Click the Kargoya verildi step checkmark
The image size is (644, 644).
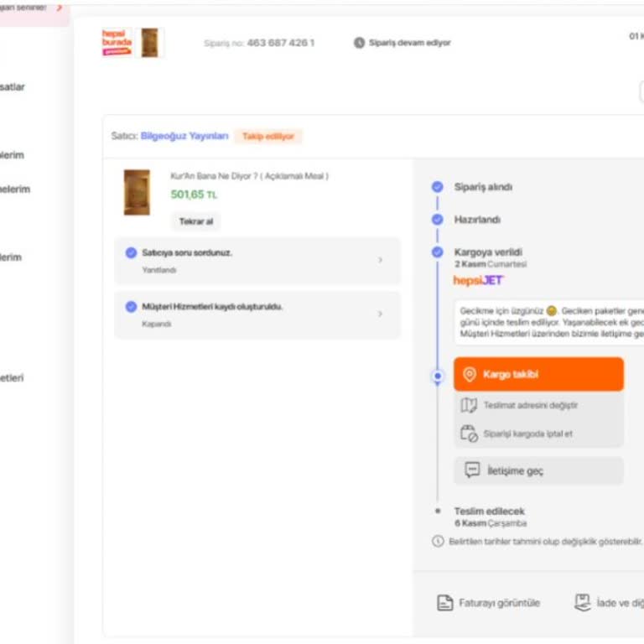coord(438,252)
